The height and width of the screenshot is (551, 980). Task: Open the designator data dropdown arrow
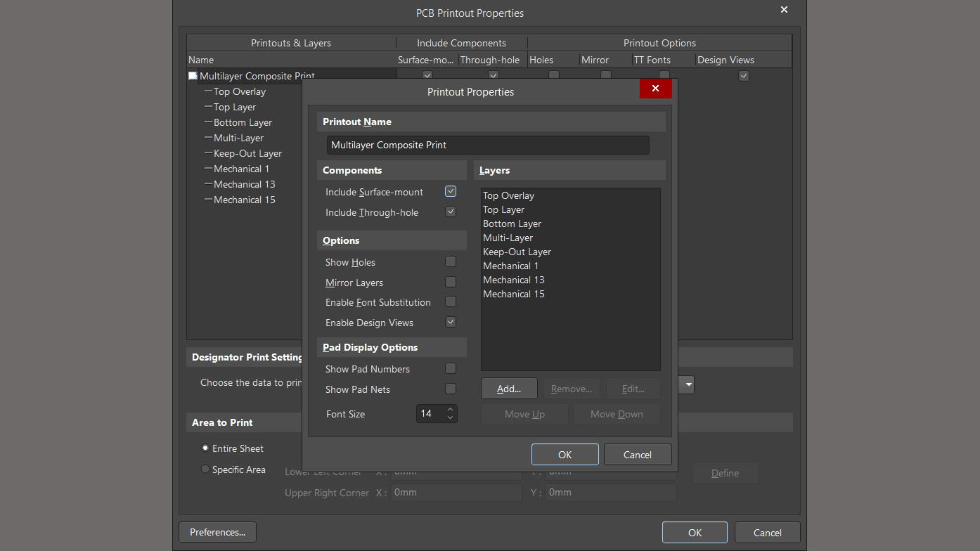coord(688,384)
